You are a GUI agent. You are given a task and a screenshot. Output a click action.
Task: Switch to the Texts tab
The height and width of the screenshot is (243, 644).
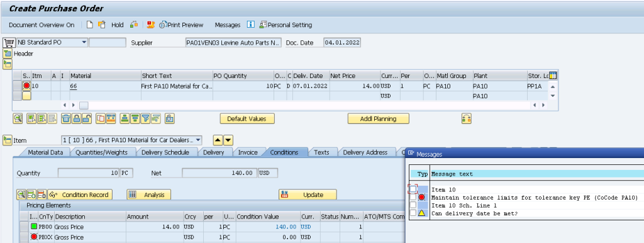321,152
